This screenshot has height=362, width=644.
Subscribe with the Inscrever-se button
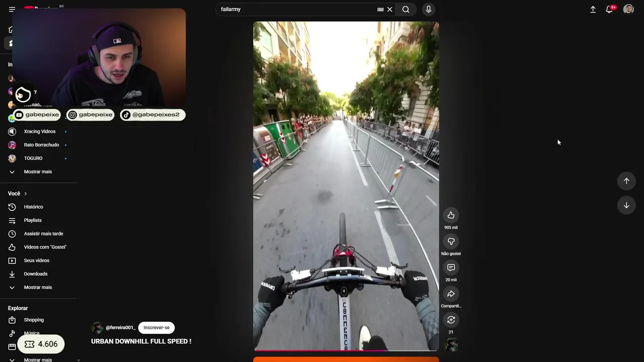(156, 327)
